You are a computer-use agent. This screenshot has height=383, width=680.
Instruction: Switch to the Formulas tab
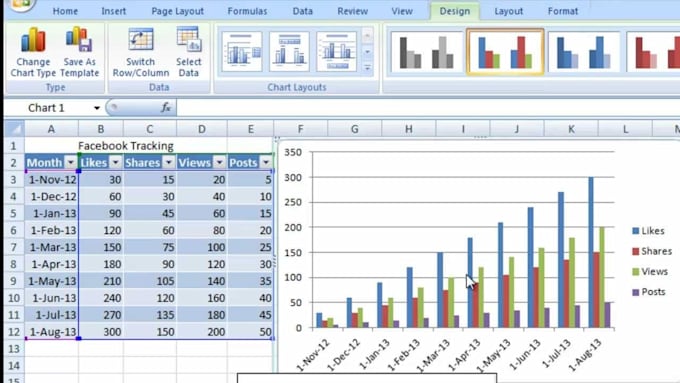click(x=247, y=11)
